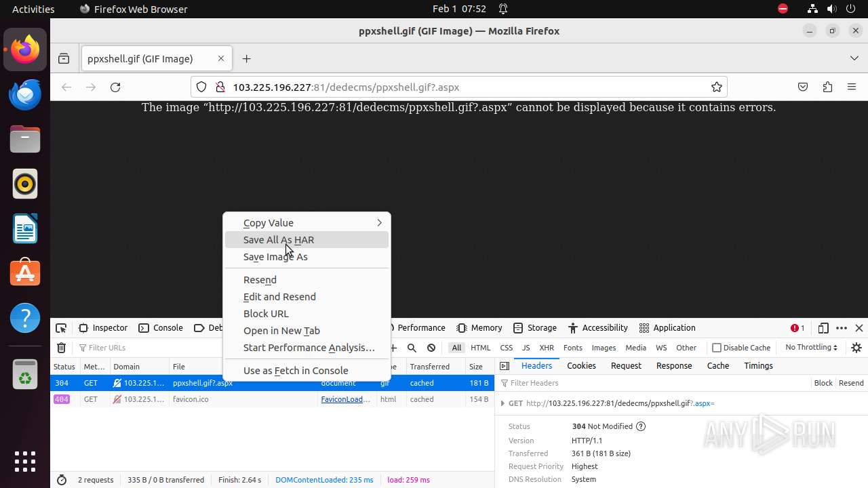Click the Resend button in headers panel
868x488 pixels.
pyautogui.click(x=851, y=383)
